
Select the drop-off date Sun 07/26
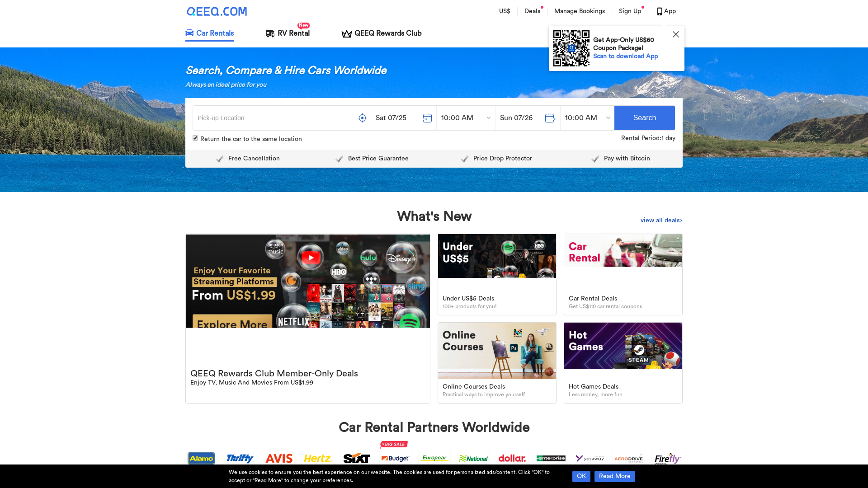(516, 118)
